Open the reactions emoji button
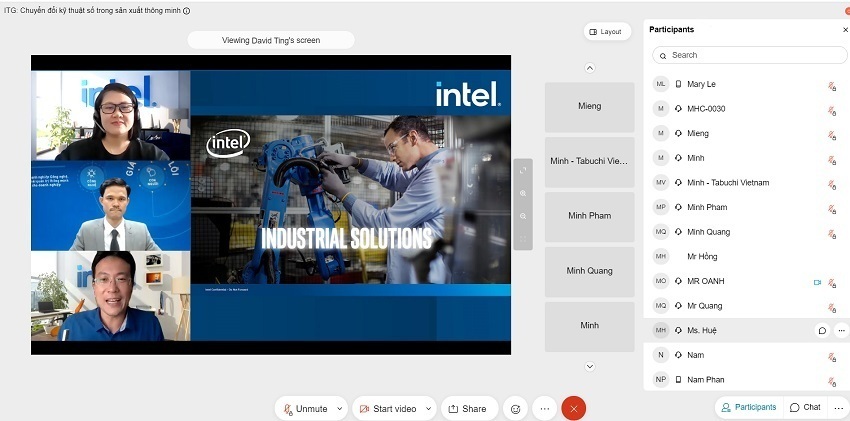850x421 pixels. [x=516, y=409]
